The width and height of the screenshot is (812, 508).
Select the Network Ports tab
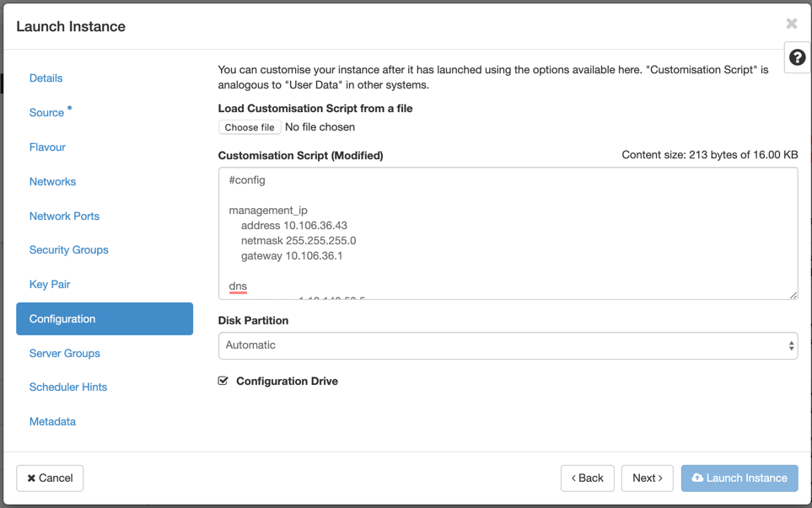[64, 217]
